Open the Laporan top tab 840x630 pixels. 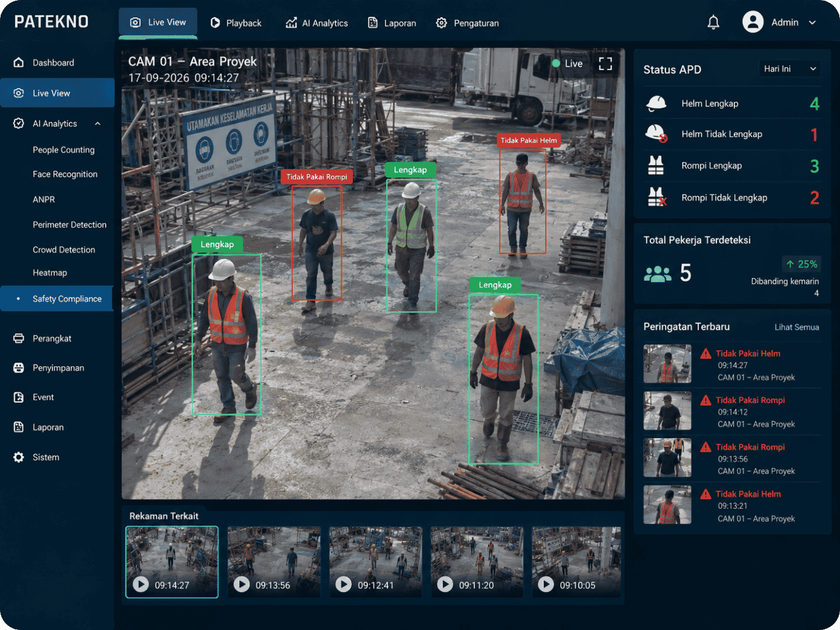(x=392, y=23)
